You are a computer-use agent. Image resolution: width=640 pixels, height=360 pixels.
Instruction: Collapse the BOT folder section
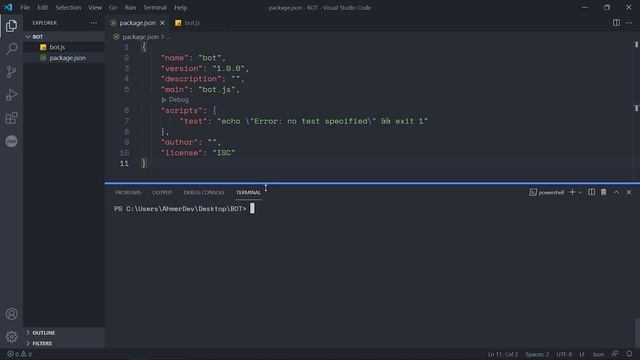pyautogui.click(x=64, y=37)
